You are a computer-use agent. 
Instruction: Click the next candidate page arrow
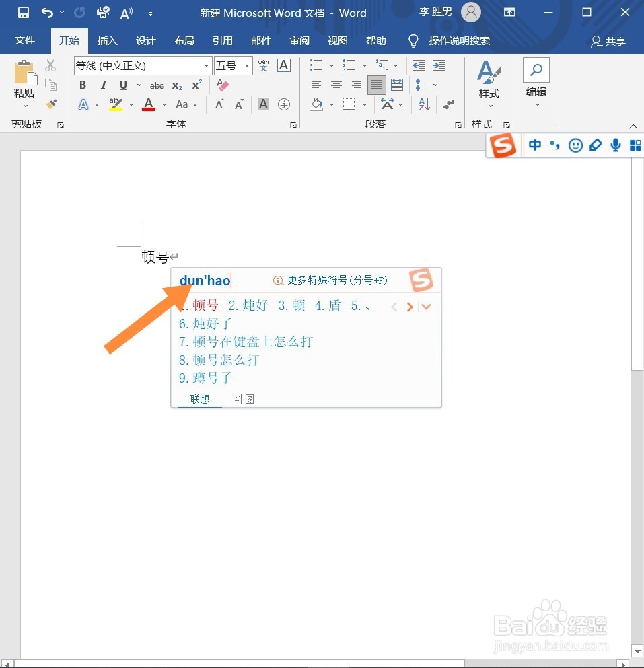410,306
